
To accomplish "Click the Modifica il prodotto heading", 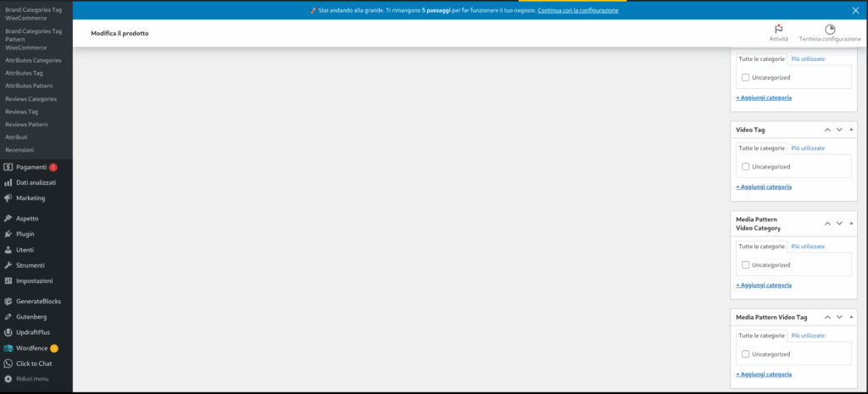I will tap(120, 33).
